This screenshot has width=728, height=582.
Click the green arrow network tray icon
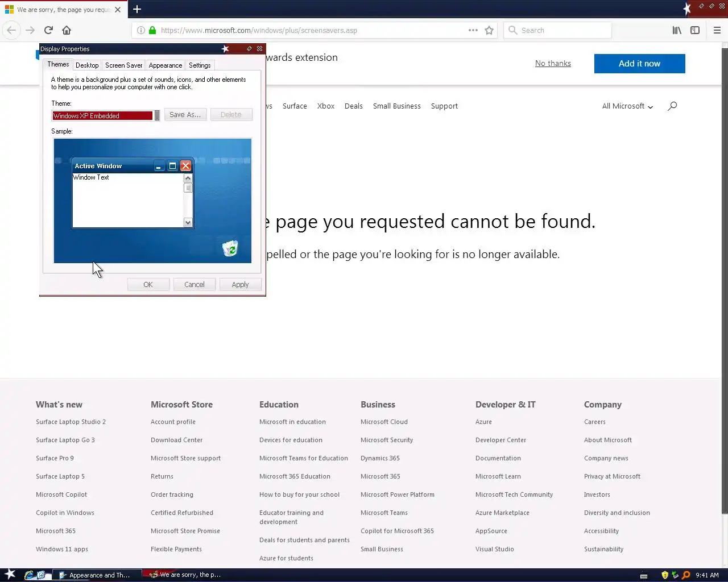pyautogui.click(x=675, y=575)
